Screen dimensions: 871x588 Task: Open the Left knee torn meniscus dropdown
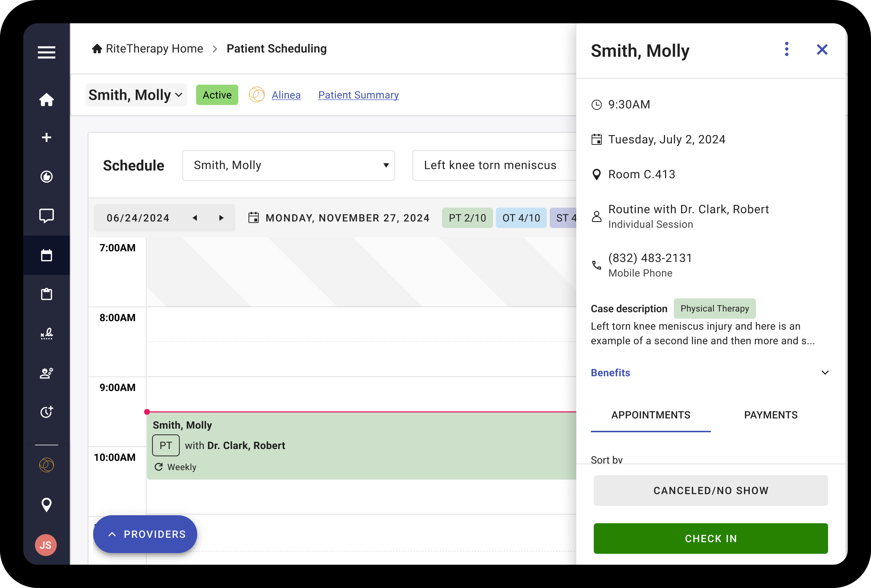(494, 165)
